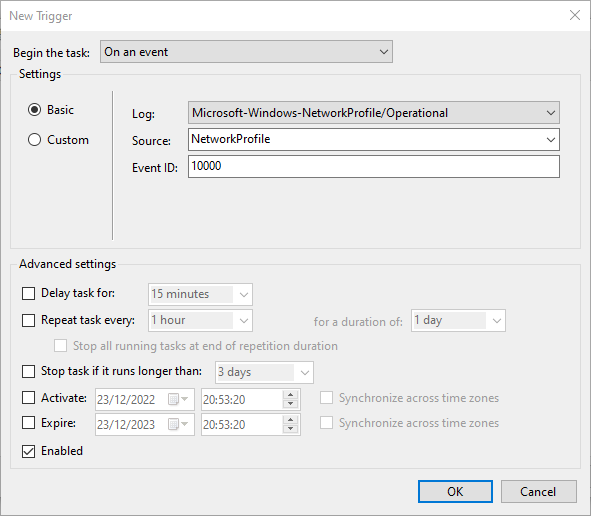Open the 15 minutes delay dropdown
Screen dimensions: 591x516
click(x=200, y=294)
